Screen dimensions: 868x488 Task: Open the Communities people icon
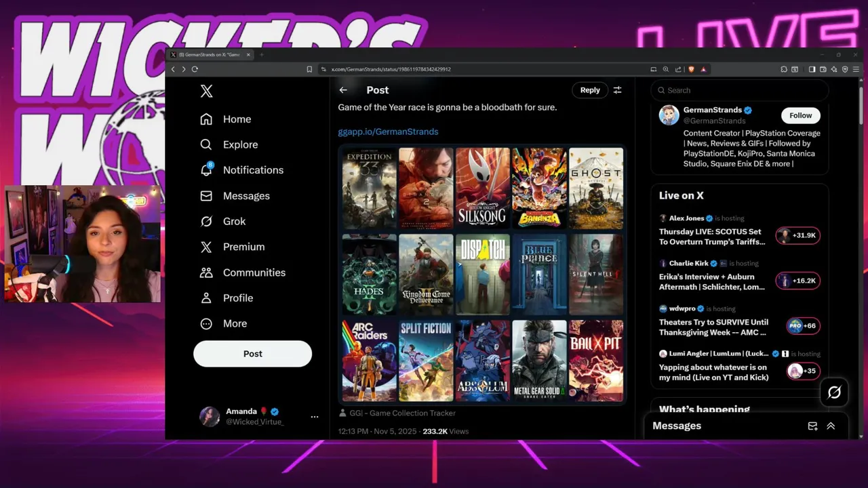pos(206,272)
